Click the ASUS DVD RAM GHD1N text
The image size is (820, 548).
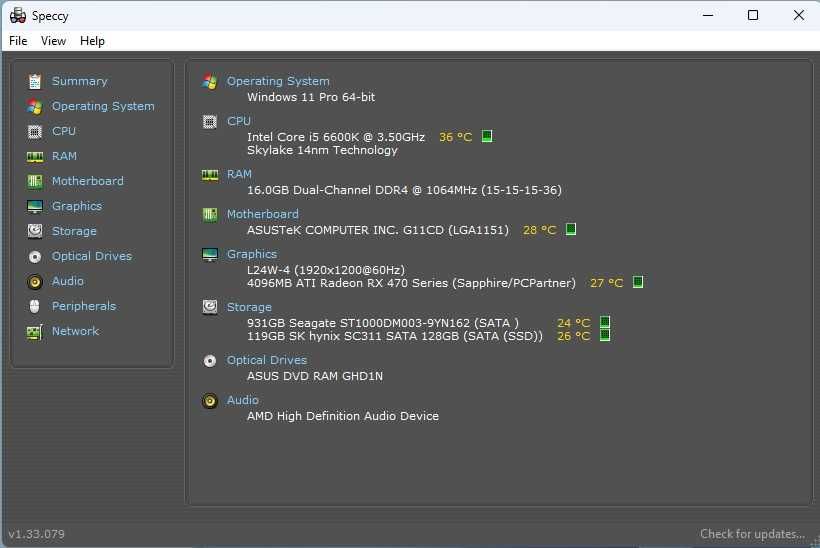pos(315,376)
